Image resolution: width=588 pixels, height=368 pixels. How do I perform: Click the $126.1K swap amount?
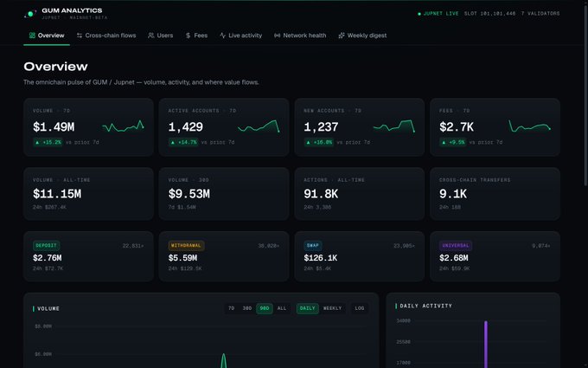321,258
